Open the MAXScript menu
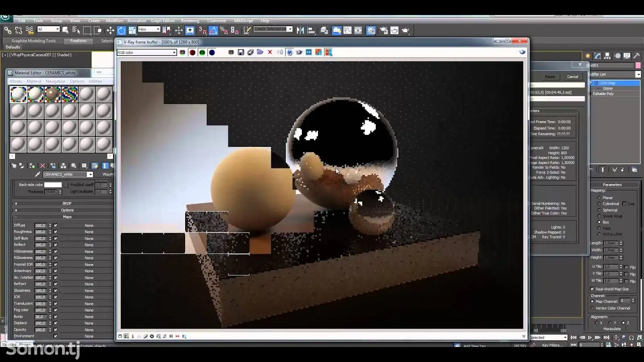Image resolution: width=644 pixels, height=362 pixels. (244, 21)
